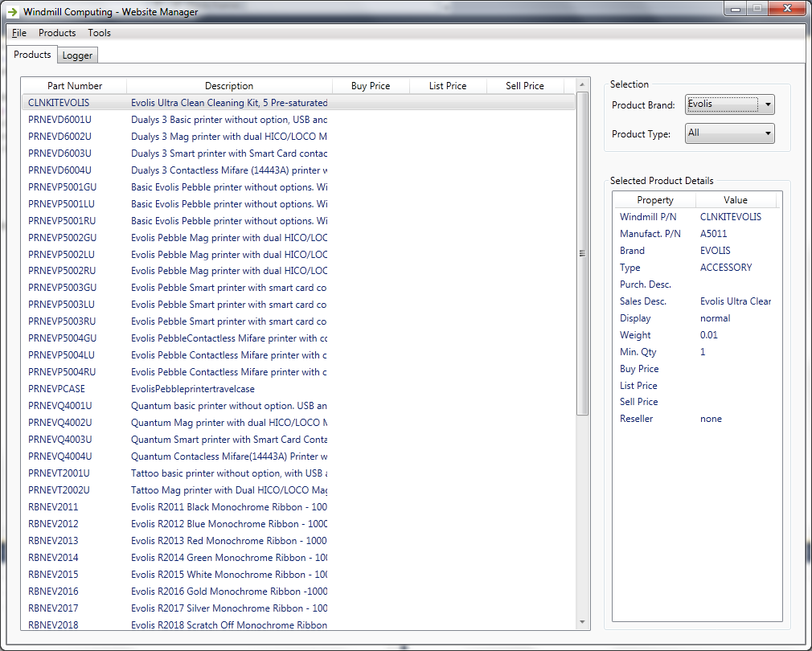Select part number PRNEVD6002U
The image size is (812, 651).
(x=59, y=137)
